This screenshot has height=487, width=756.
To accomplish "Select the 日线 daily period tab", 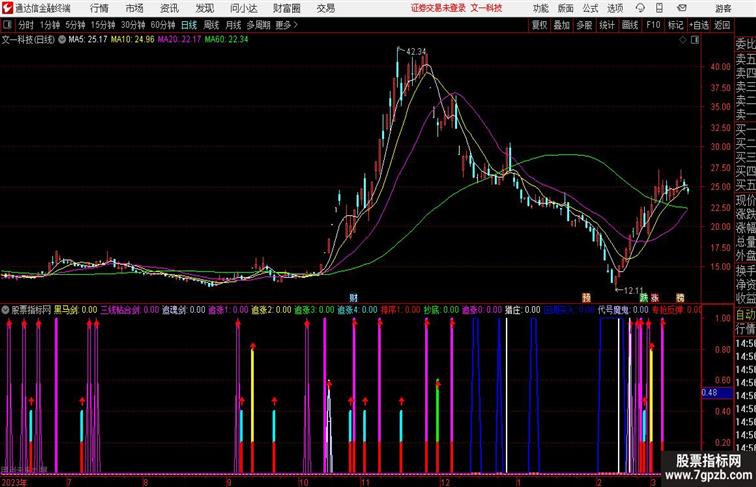I will pyautogui.click(x=189, y=25).
